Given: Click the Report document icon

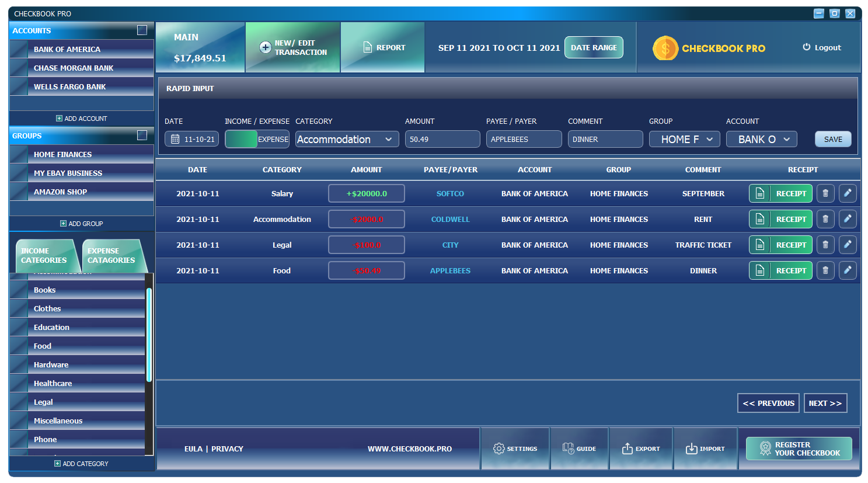Looking at the screenshot, I should coord(368,47).
